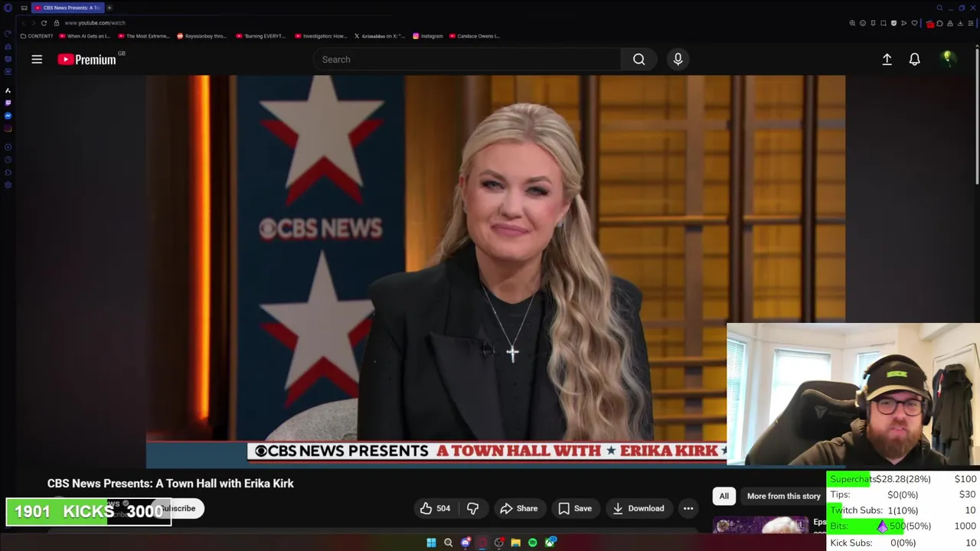980x551 pixels.
Task: Click the video title text
Action: [170, 484]
